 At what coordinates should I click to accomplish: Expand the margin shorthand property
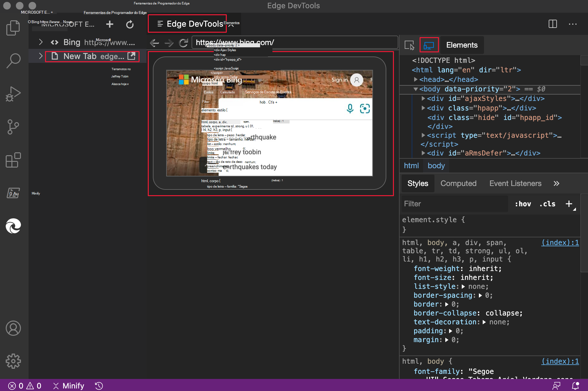click(447, 340)
